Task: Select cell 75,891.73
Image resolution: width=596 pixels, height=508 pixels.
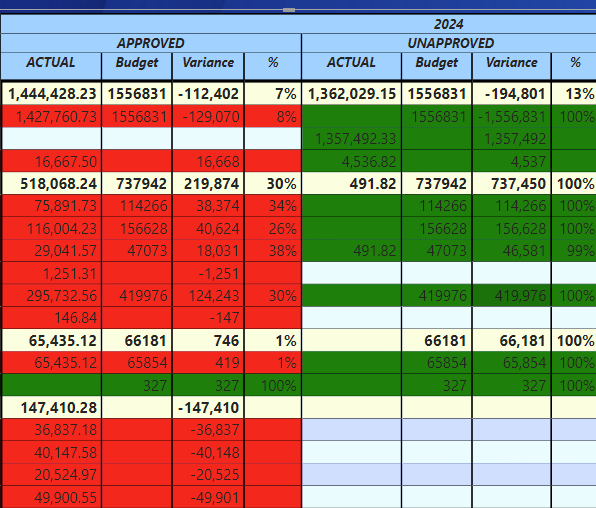Action: point(52,206)
